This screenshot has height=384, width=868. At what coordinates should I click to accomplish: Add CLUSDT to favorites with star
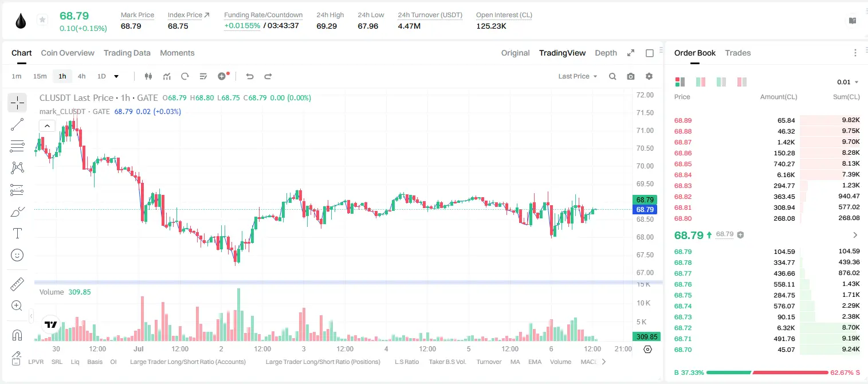point(42,20)
